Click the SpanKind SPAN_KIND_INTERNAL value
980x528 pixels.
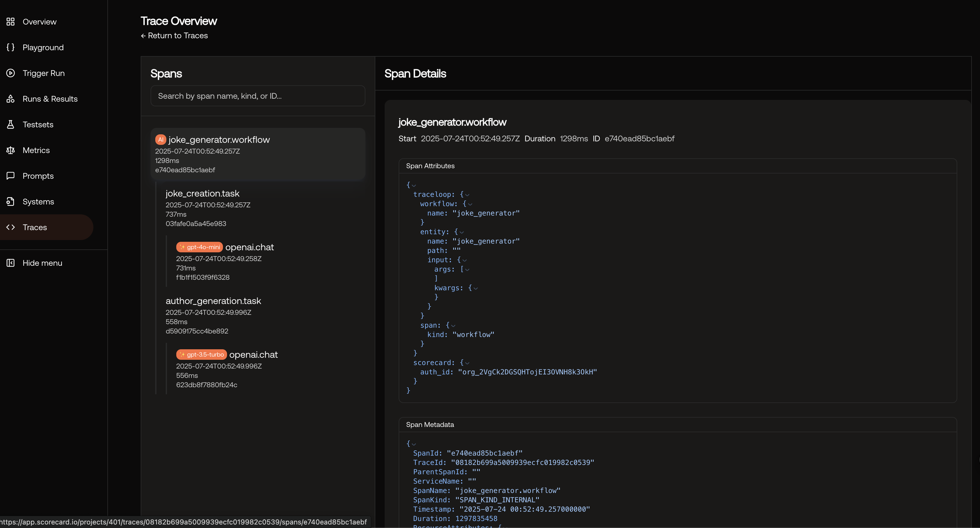[x=497, y=500]
